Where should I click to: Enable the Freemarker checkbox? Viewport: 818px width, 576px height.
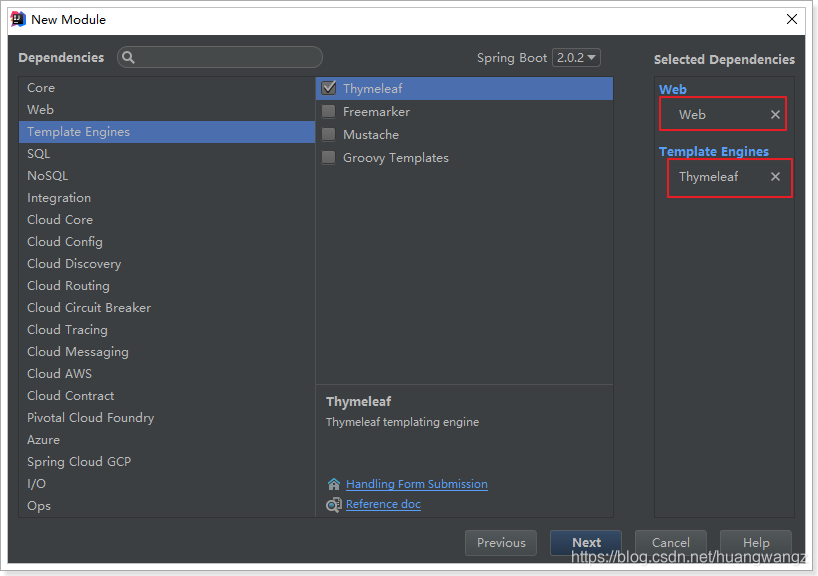click(329, 111)
